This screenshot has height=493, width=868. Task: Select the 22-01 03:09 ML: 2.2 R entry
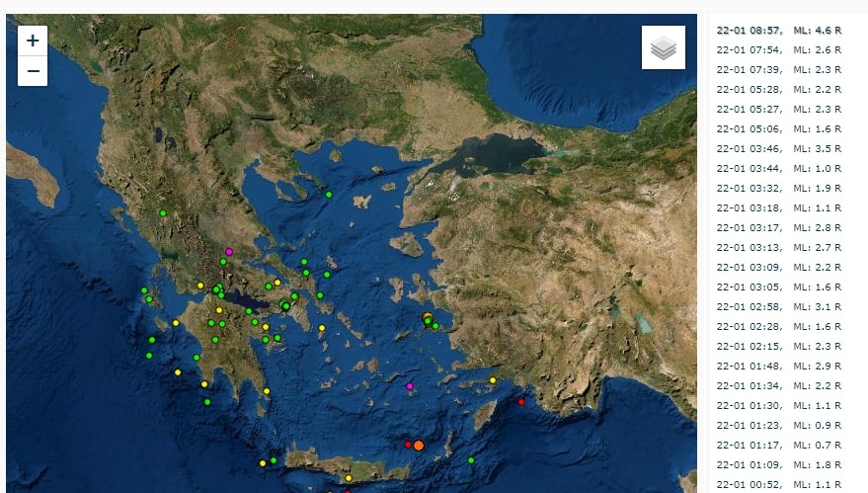click(x=779, y=268)
